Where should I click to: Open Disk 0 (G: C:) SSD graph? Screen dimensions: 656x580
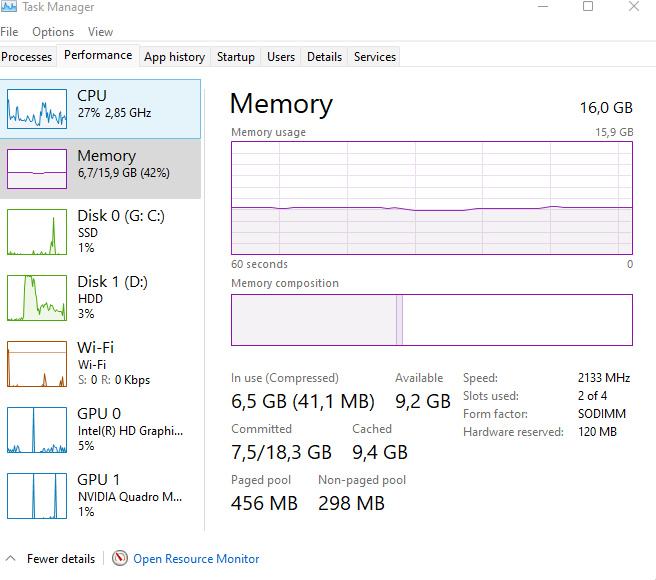37,232
